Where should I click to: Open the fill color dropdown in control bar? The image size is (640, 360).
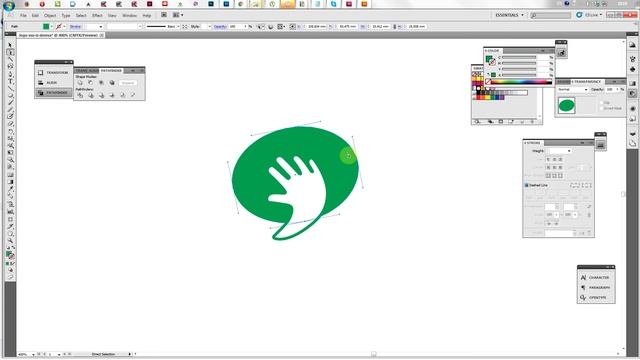click(x=51, y=27)
